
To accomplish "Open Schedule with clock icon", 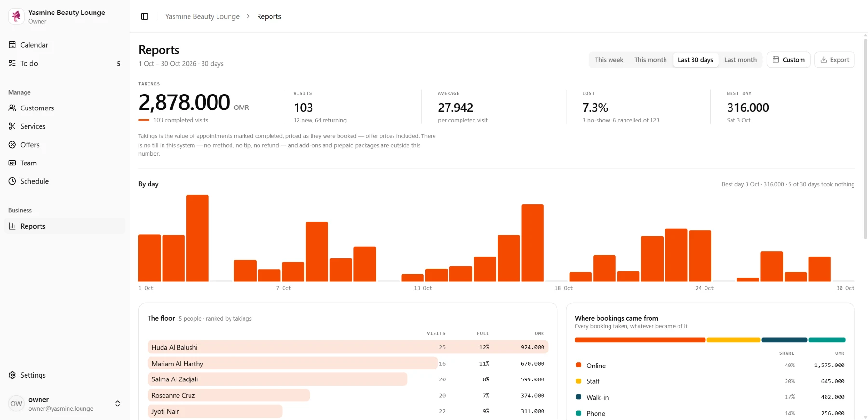I will point(65,181).
